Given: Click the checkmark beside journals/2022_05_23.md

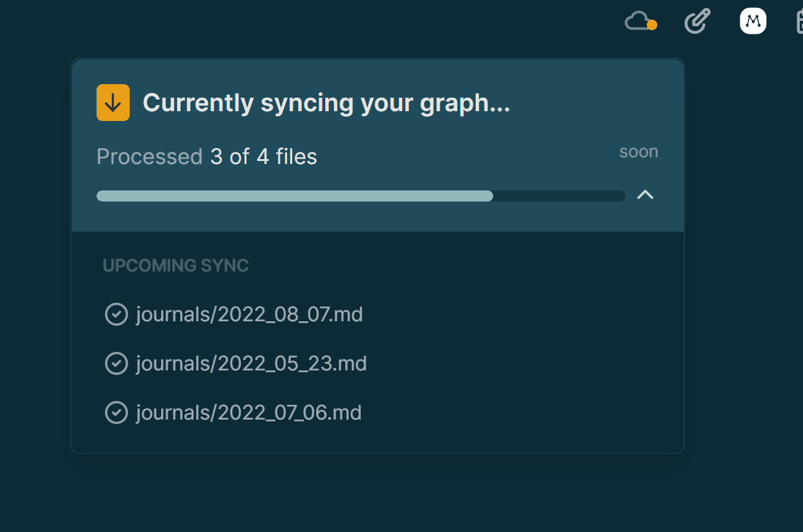Looking at the screenshot, I should coord(116,363).
